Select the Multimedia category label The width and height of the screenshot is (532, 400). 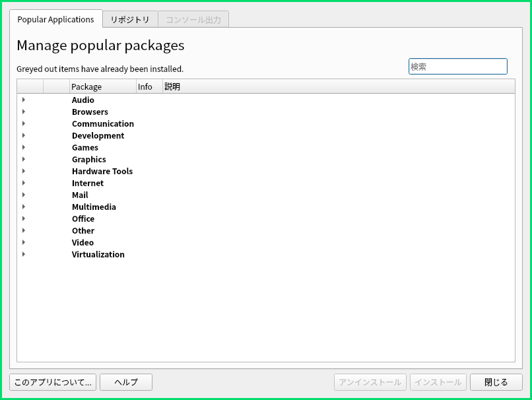(94, 207)
